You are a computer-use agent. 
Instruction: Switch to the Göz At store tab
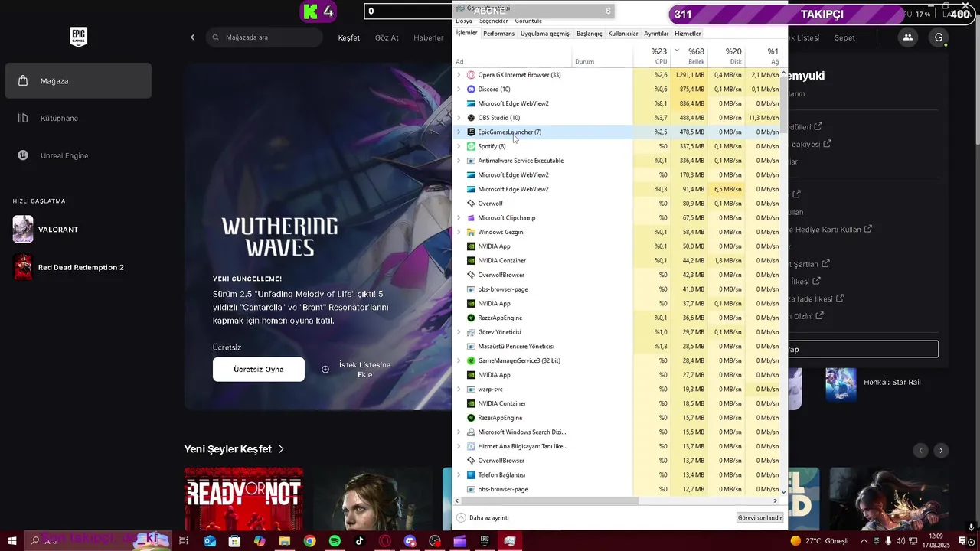[x=387, y=37]
